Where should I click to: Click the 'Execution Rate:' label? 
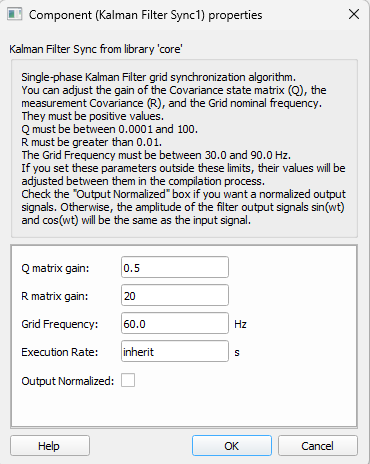pyautogui.click(x=60, y=352)
